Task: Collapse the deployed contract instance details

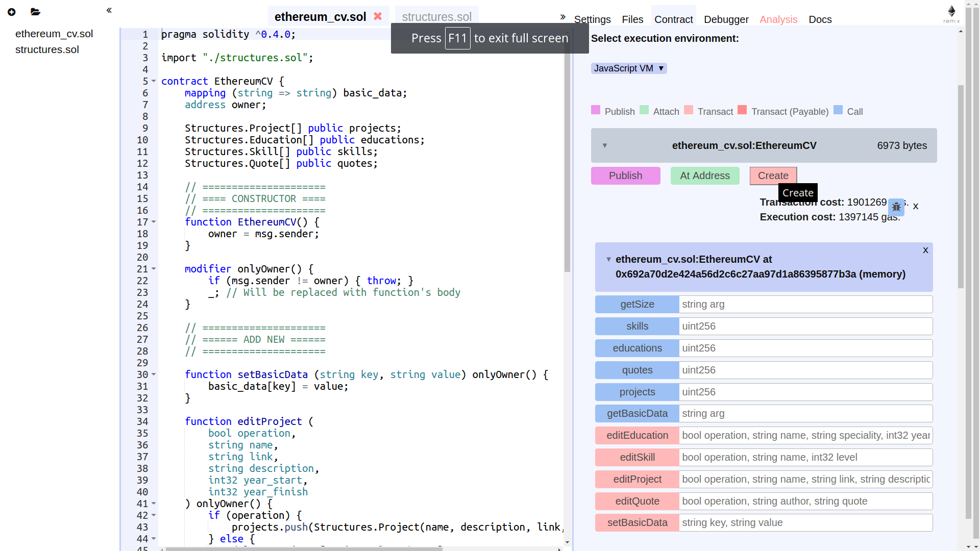Action: pos(608,259)
